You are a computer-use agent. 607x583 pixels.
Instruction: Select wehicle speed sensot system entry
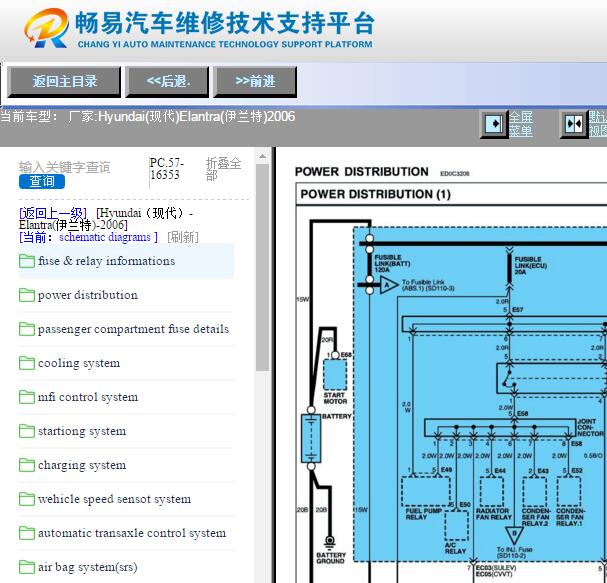click(115, 499)
